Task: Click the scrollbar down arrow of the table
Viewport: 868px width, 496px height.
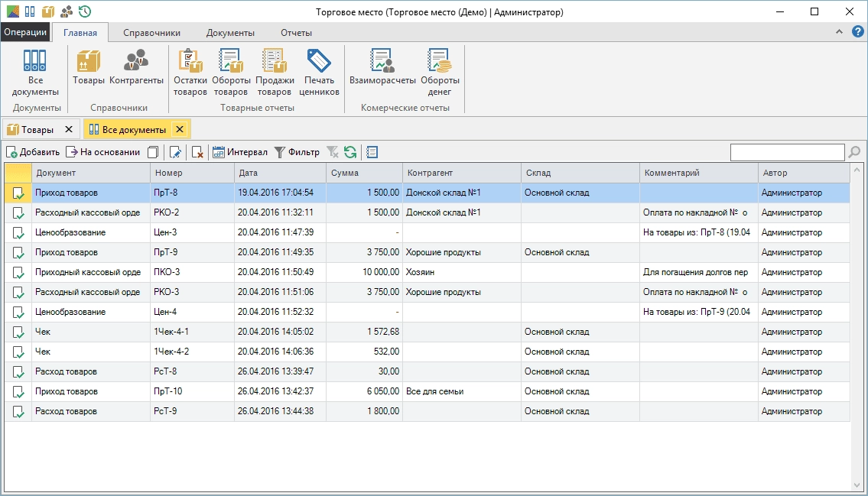Action: [857, 485]
